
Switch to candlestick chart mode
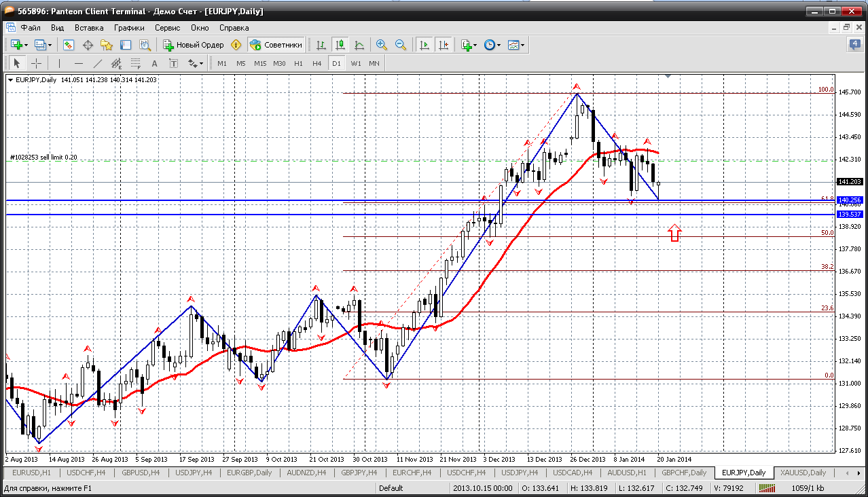tap(340, 45)
